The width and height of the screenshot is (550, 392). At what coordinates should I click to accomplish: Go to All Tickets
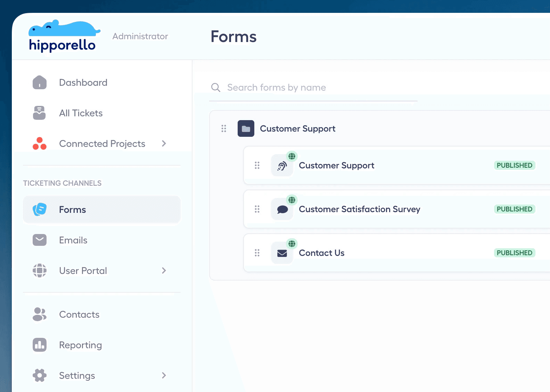[102, 113]
